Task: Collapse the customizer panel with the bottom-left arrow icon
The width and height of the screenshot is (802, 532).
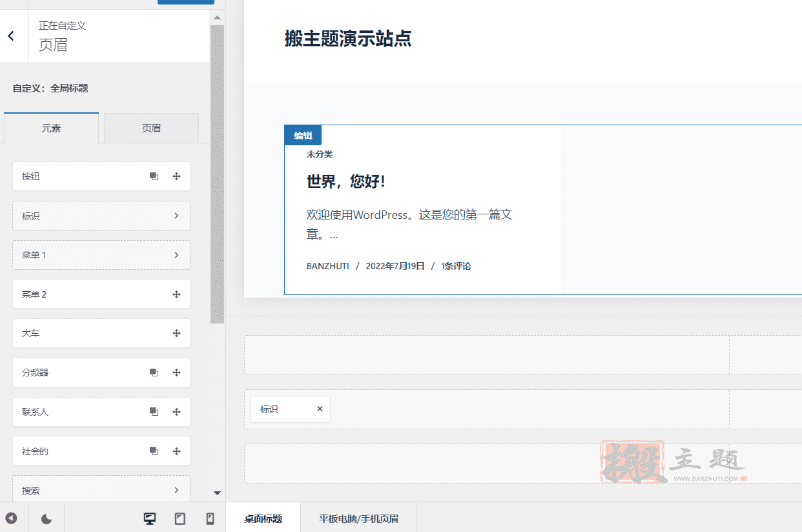Action: (x=12, y=518)
